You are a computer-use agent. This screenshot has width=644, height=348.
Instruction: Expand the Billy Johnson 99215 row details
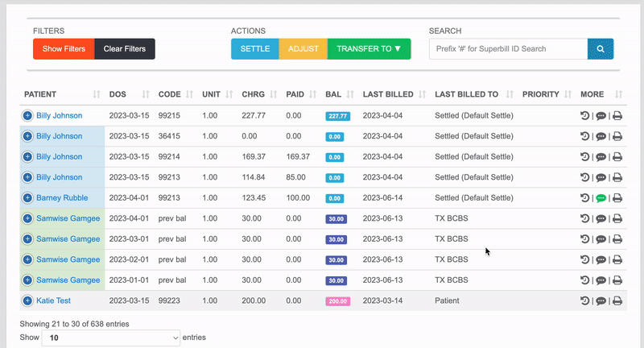coord(27,116)
